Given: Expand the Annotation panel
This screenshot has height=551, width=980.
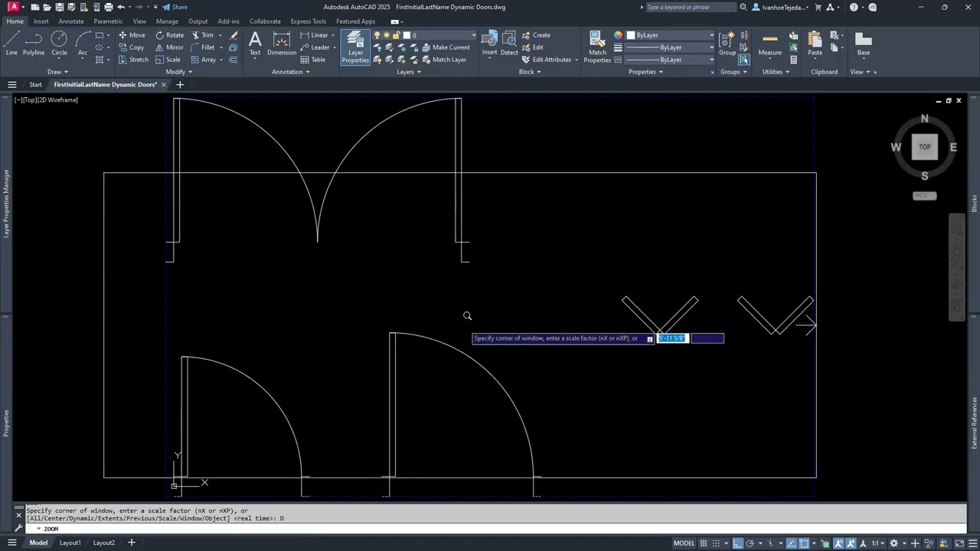Looking at the screenshot, I should click(x=291, y=72).
